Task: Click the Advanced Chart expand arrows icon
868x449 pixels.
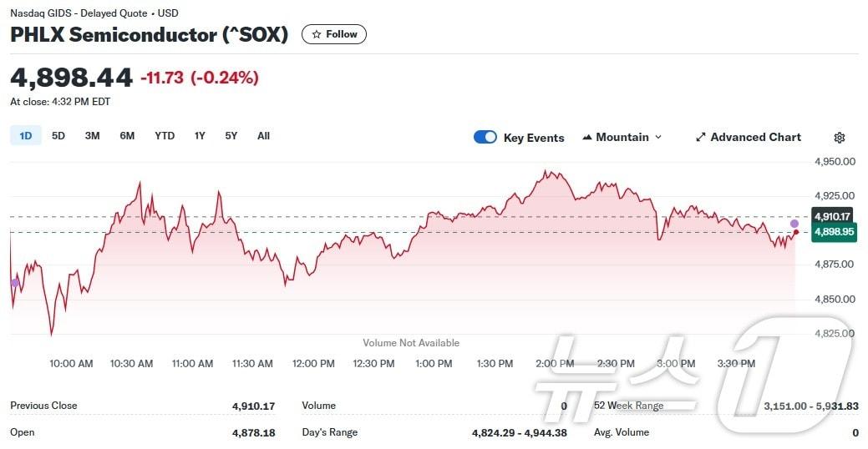Action: (701, 138)
